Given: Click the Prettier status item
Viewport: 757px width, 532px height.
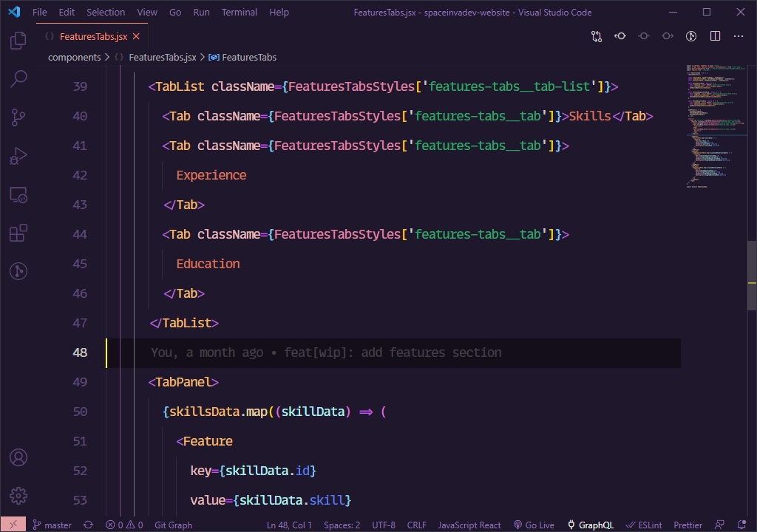Looking at the screenshot, I should 688,525.
